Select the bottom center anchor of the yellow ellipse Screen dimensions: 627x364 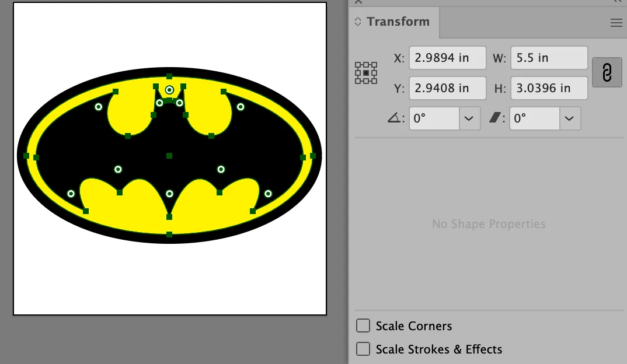point(169,234)
